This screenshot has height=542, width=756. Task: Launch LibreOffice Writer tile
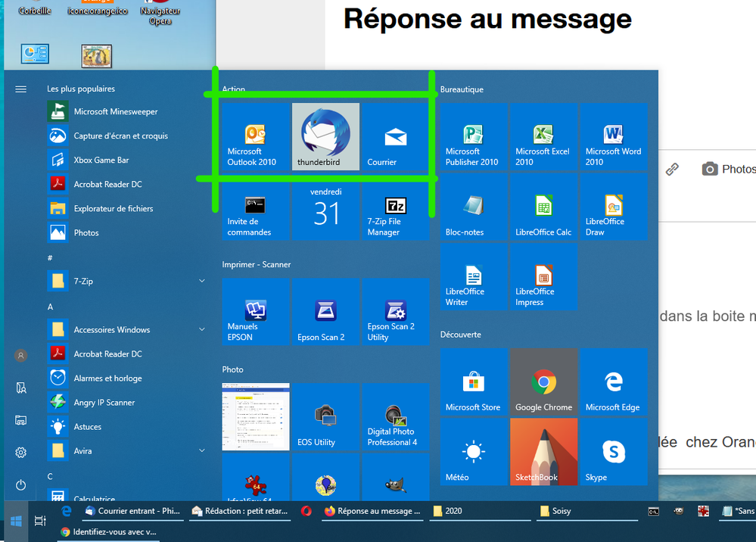click(x=474, y=277)
